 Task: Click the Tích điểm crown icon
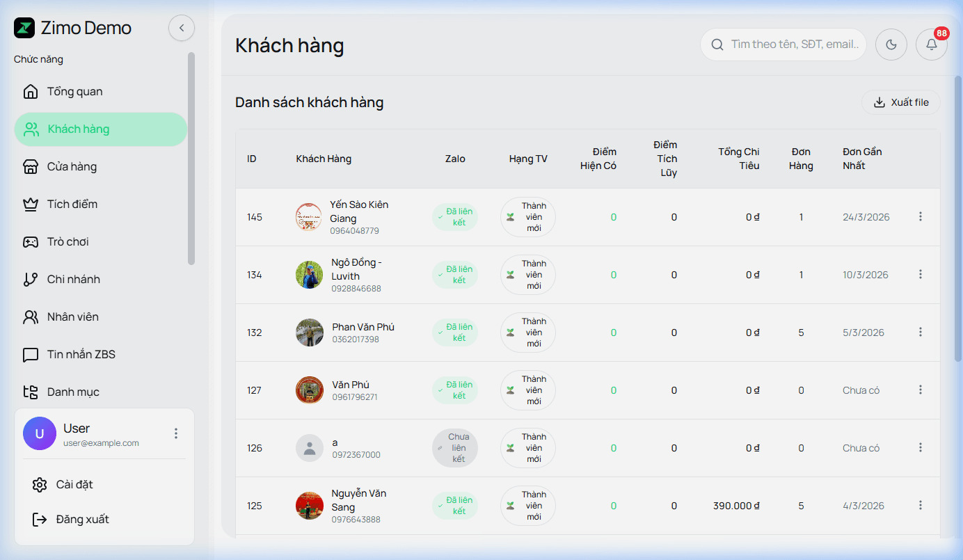pos(30,205)
